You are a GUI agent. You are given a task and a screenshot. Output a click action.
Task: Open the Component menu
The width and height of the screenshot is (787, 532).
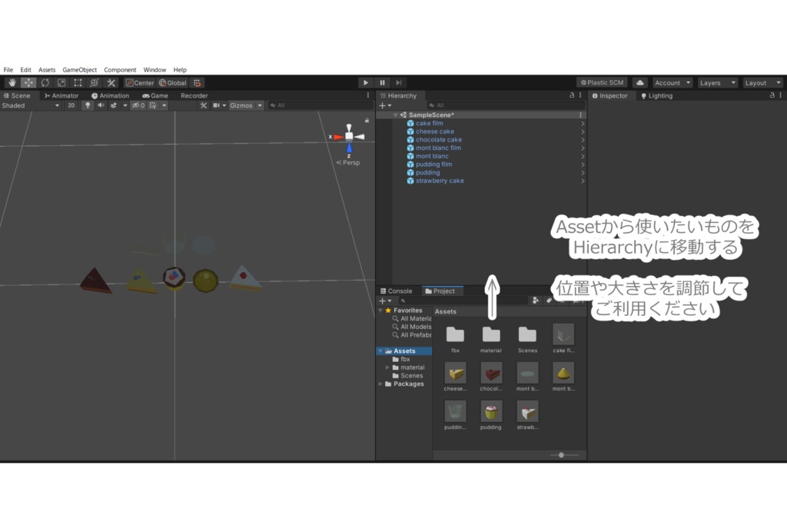120,70
